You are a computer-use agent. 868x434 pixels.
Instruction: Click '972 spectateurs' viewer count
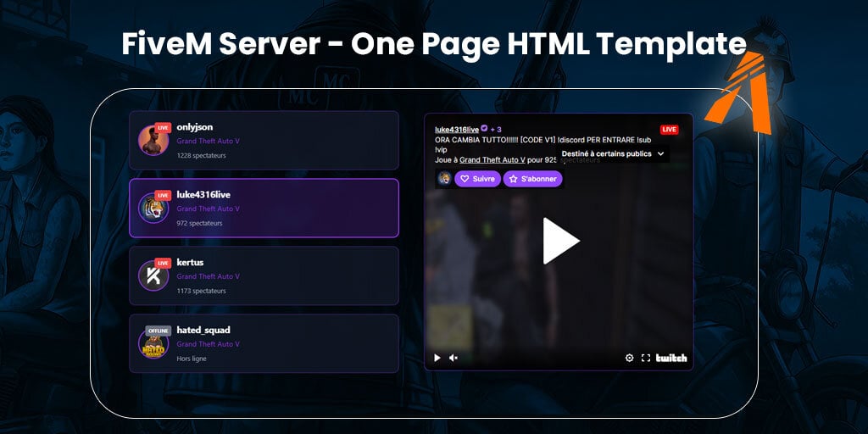click(199, 223)
